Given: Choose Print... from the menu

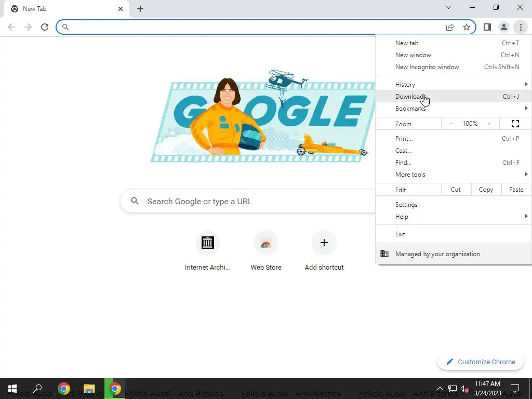Looking at the screenshot, I should (x=454, y=138).
